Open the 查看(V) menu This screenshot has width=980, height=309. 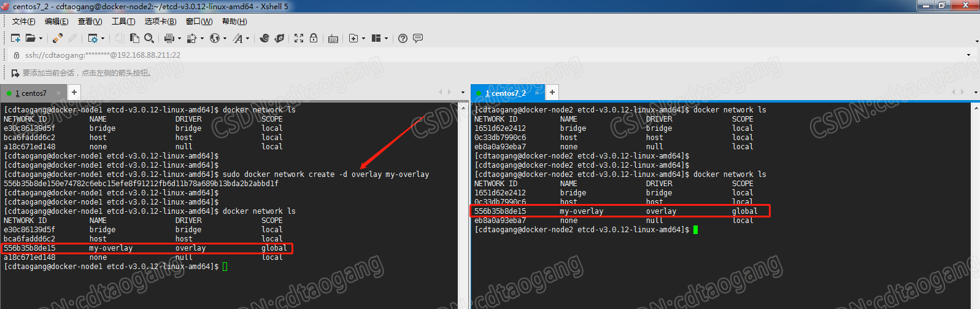coord(90,22)
